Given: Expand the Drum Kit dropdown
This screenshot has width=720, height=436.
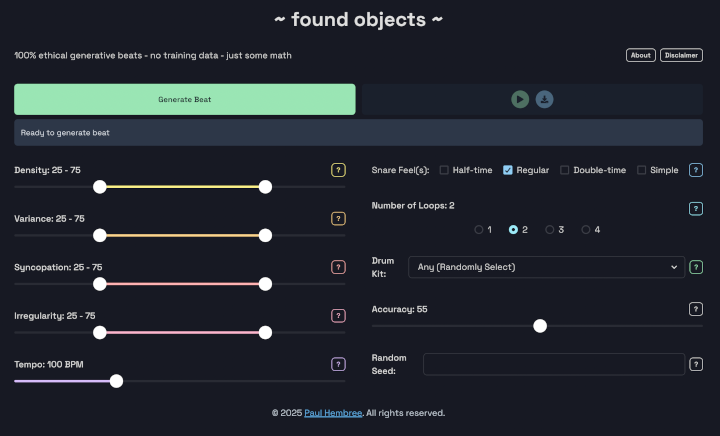Looking at the screenshot, I should (546, 267).
